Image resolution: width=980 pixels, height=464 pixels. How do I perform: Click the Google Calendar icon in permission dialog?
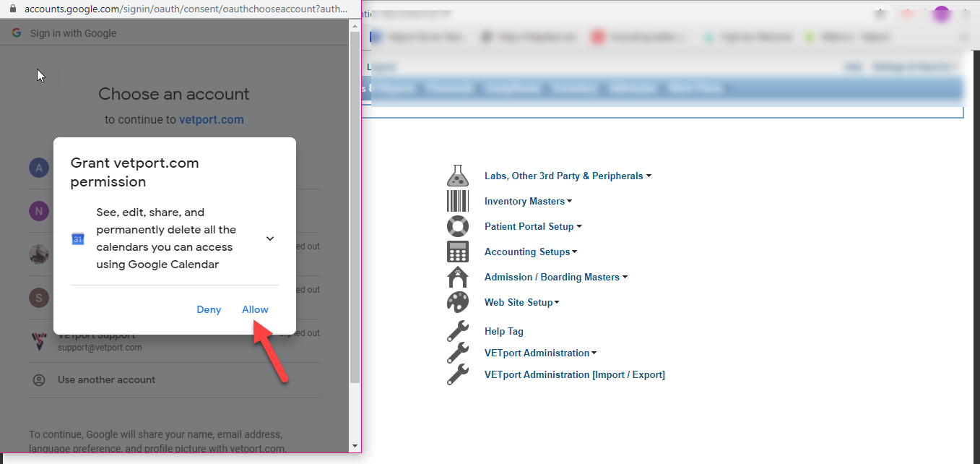[78, 239]
